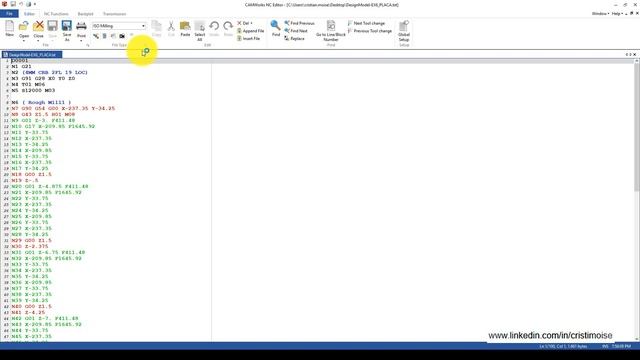Screen dimensions: 640x360
Task: Click Find Previous
Action: [300, 23]
